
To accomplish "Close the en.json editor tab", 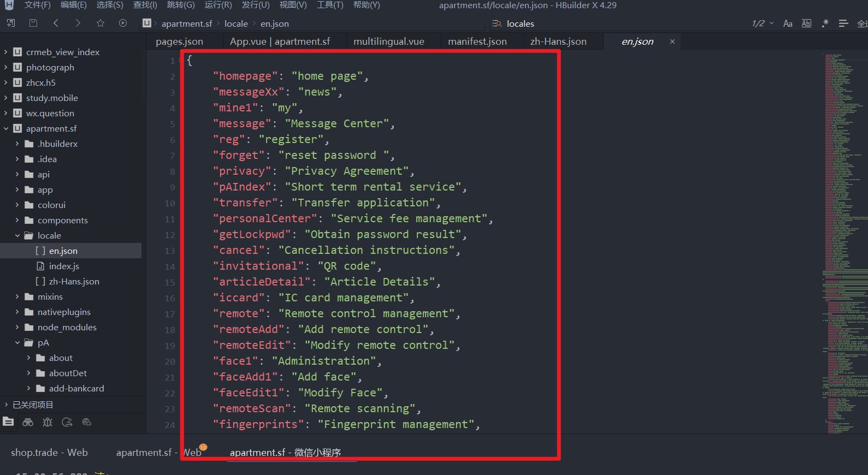I will (672, 41).
